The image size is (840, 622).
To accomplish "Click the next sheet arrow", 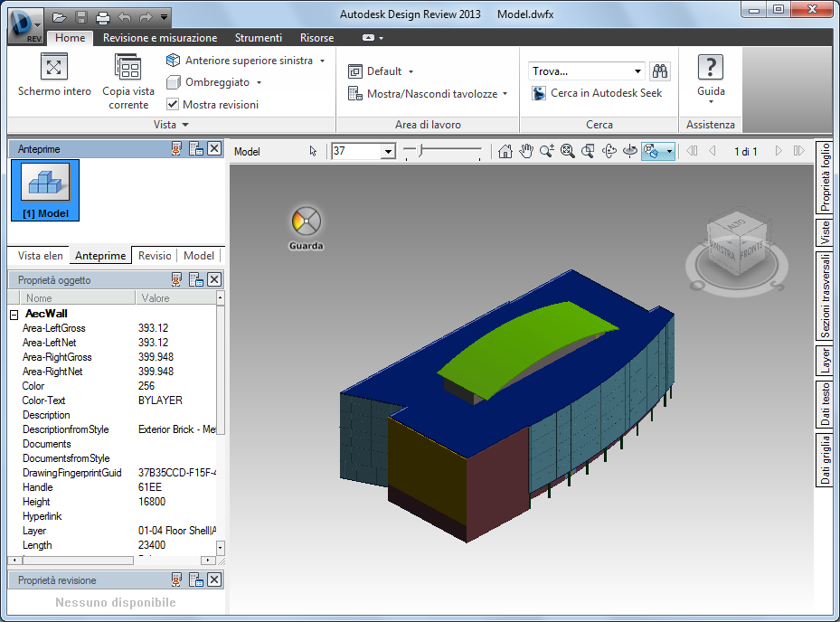I will click(x=779, y=151).
